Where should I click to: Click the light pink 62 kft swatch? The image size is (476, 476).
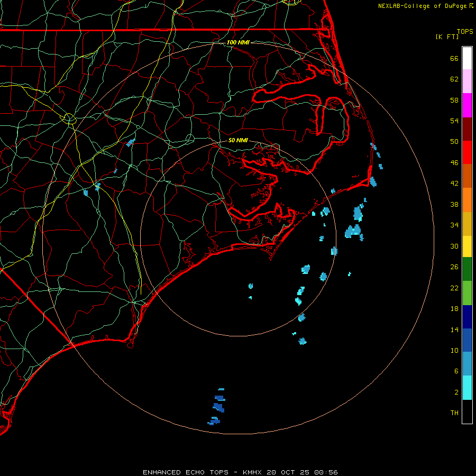point(467,81)
